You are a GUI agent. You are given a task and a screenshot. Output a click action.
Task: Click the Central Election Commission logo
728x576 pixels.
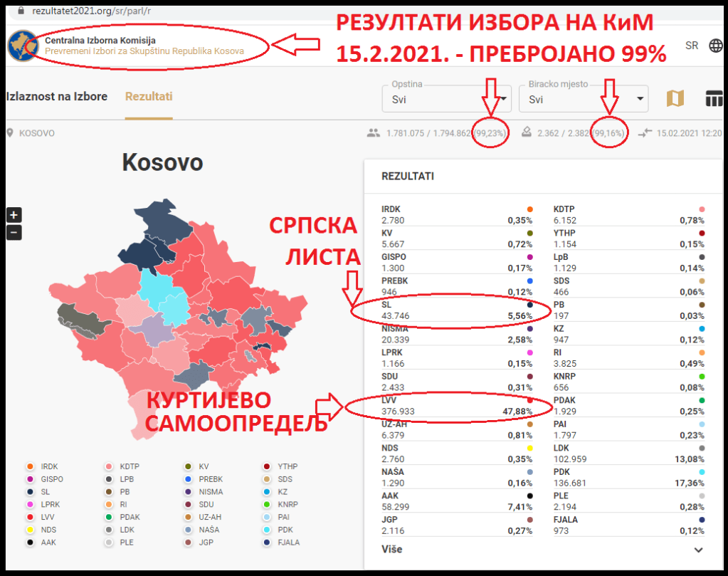point(22,46)
